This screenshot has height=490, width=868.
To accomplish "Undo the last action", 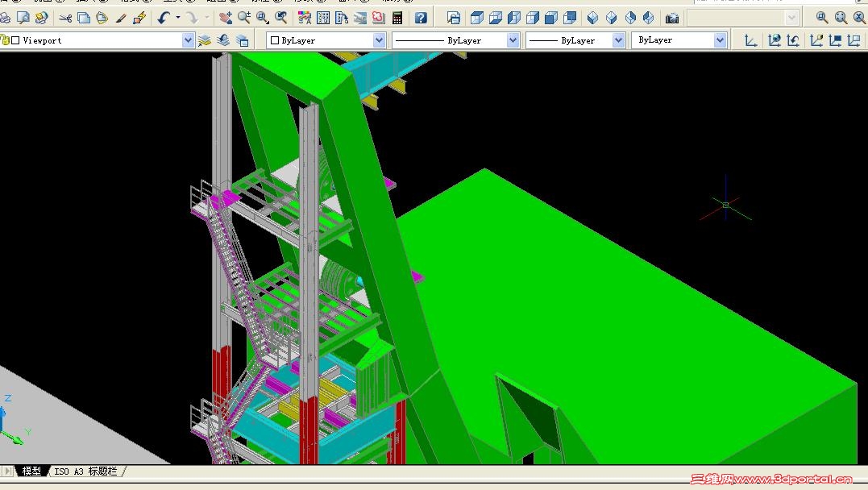I will [x=164, y=19].
